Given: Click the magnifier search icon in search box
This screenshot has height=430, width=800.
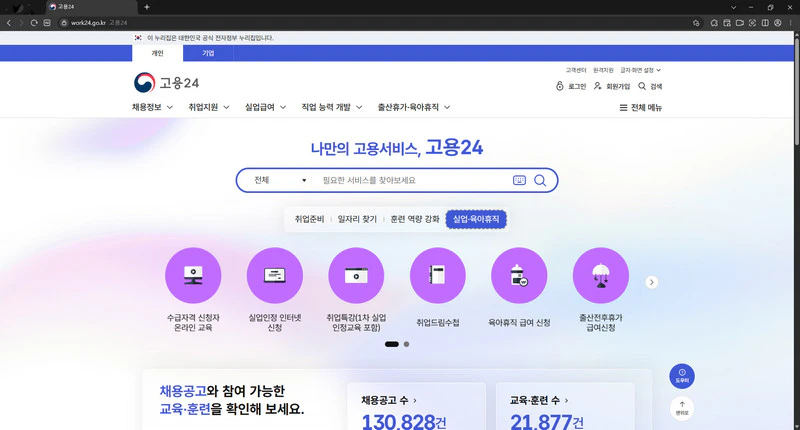Looking at the screenshot, I should (540, 180).
